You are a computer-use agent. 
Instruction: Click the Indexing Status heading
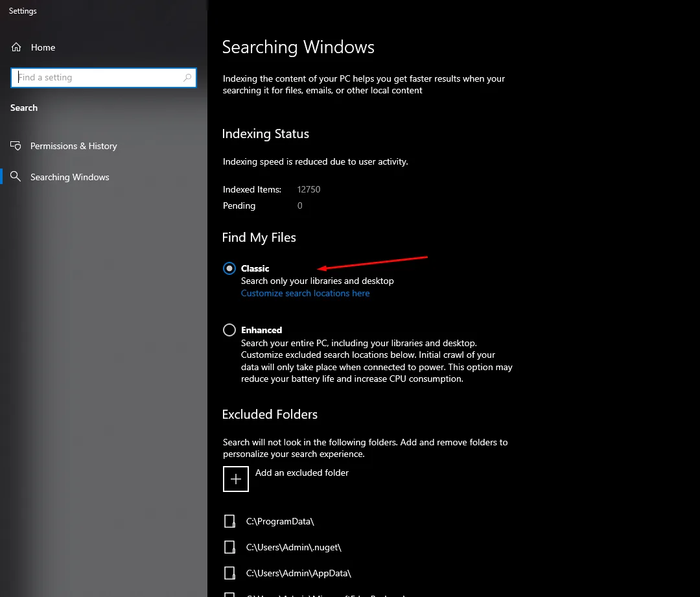tap(266, 134)
